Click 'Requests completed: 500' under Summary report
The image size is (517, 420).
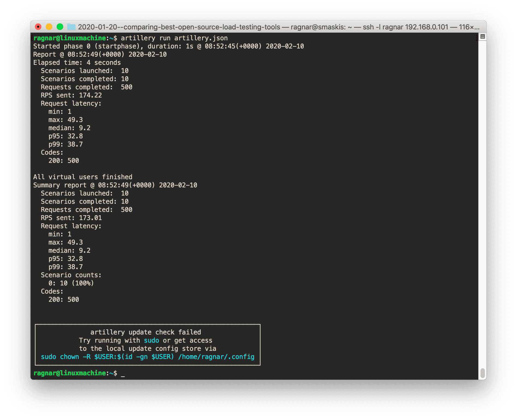(87, 210)
